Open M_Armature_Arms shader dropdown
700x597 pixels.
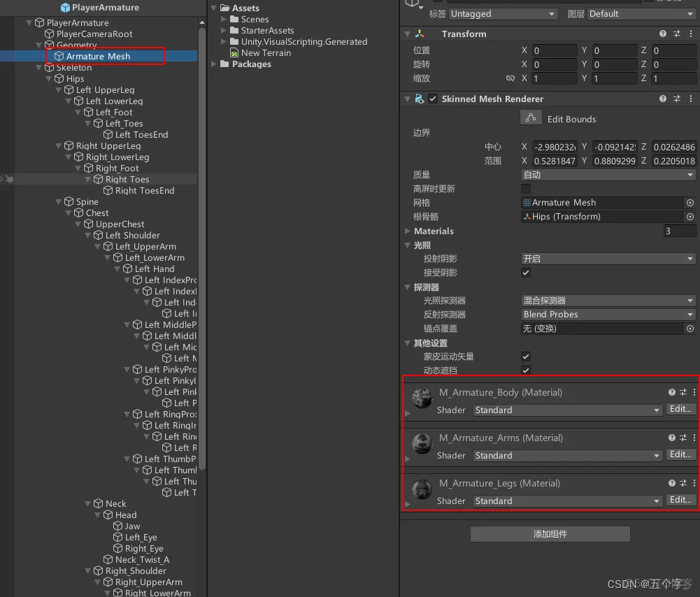point(567,456)
